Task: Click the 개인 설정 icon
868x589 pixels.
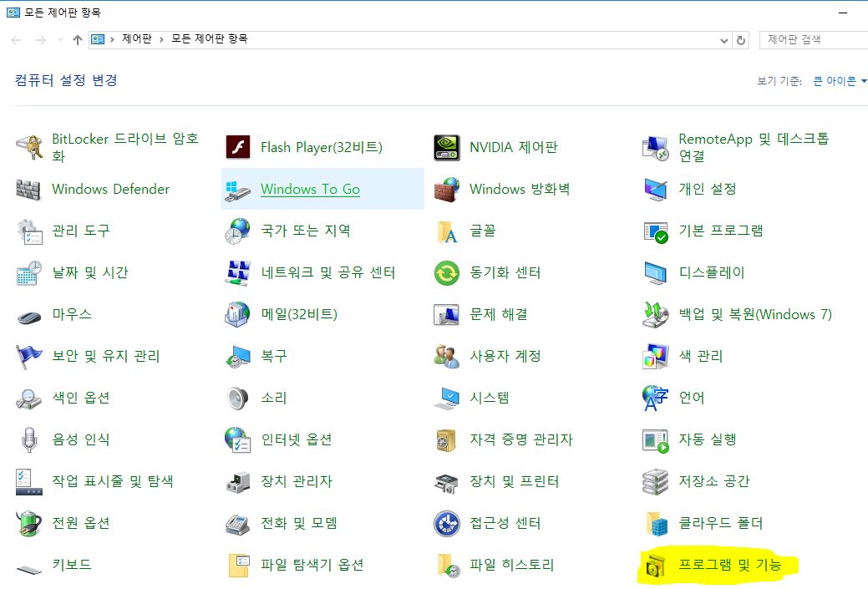Action: tap(656, 190)
